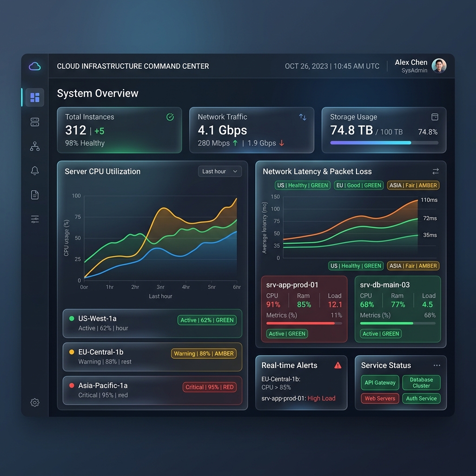Click the Storage Usage progress bar
476x476 pixels.
click(x=384, y=143)
